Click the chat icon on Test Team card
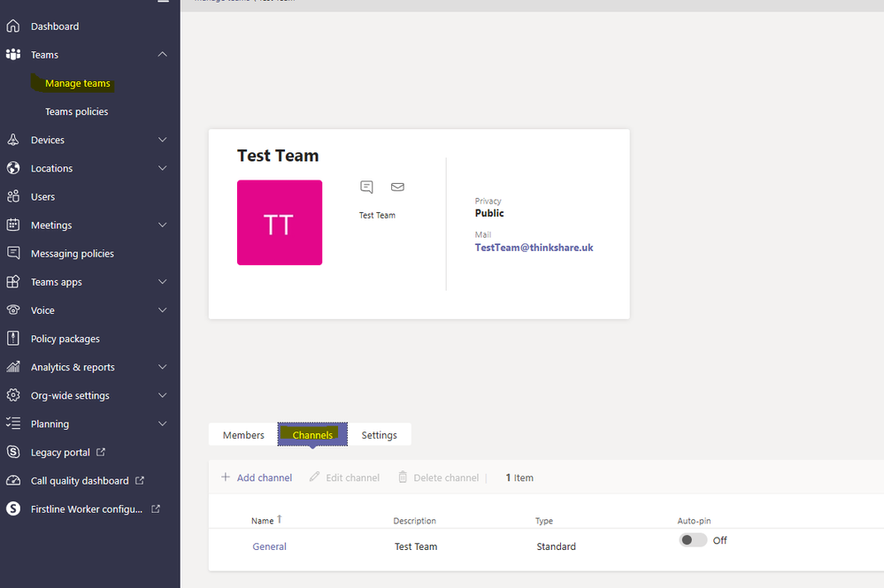The image size is (884, 588). click(366, 187)
